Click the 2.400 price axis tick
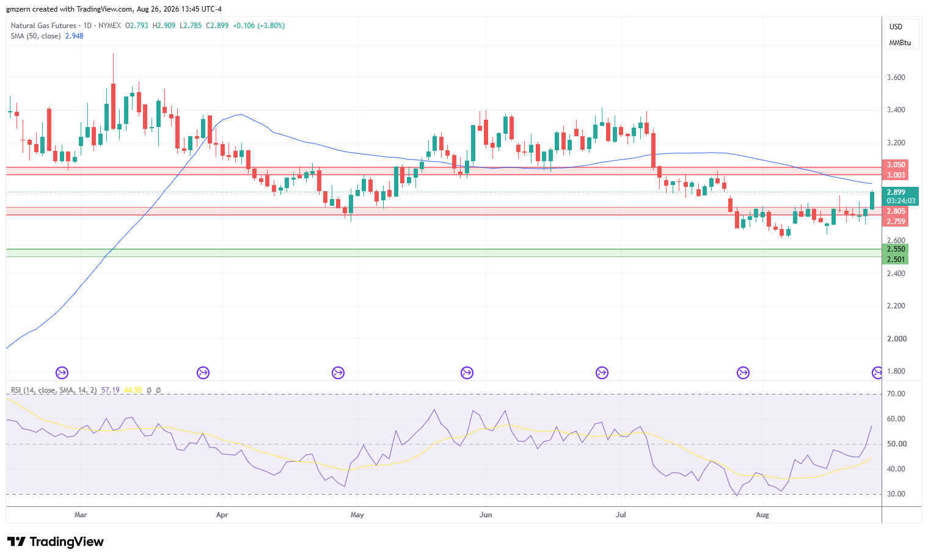 [x=896, y=274]
